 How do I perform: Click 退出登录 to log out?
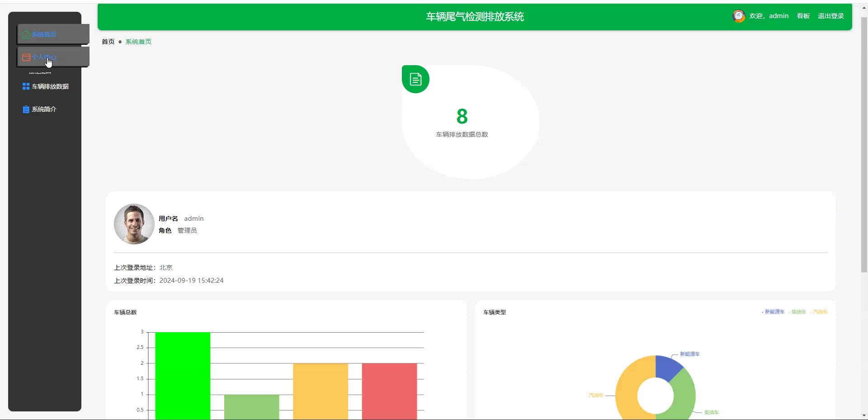pyautogui.click(x=831, y=16)
